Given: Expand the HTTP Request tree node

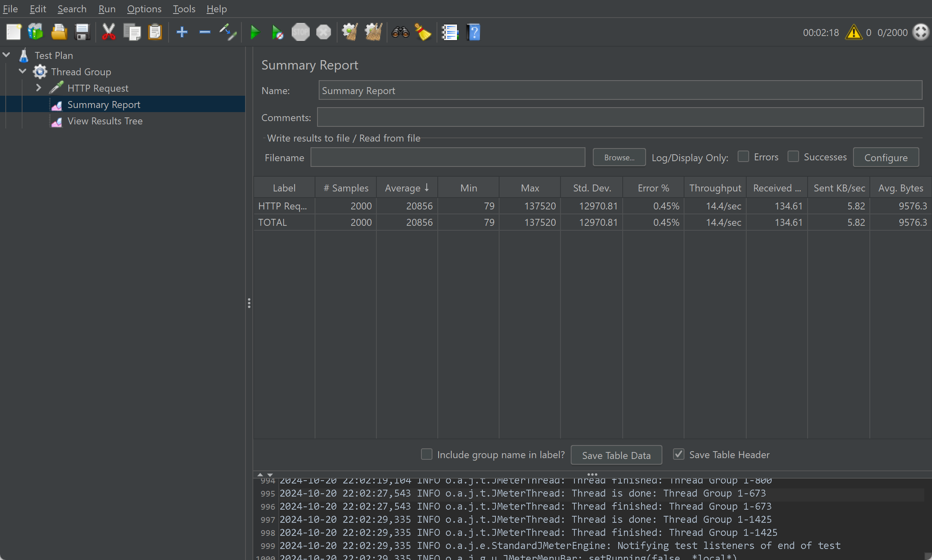Looking at the screenshot, I should [x=38, y=88].
